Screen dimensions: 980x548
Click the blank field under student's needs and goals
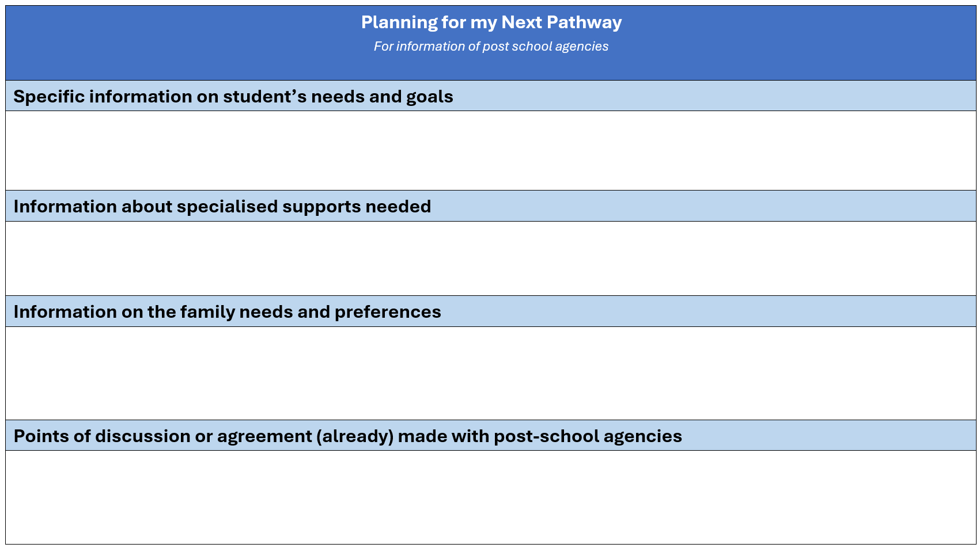point(491,150)
